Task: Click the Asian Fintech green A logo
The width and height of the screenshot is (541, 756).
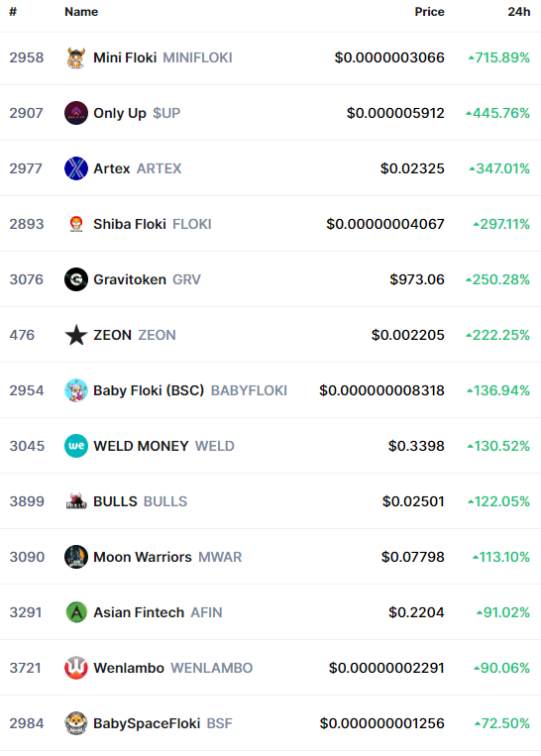Action: (75, 612)
